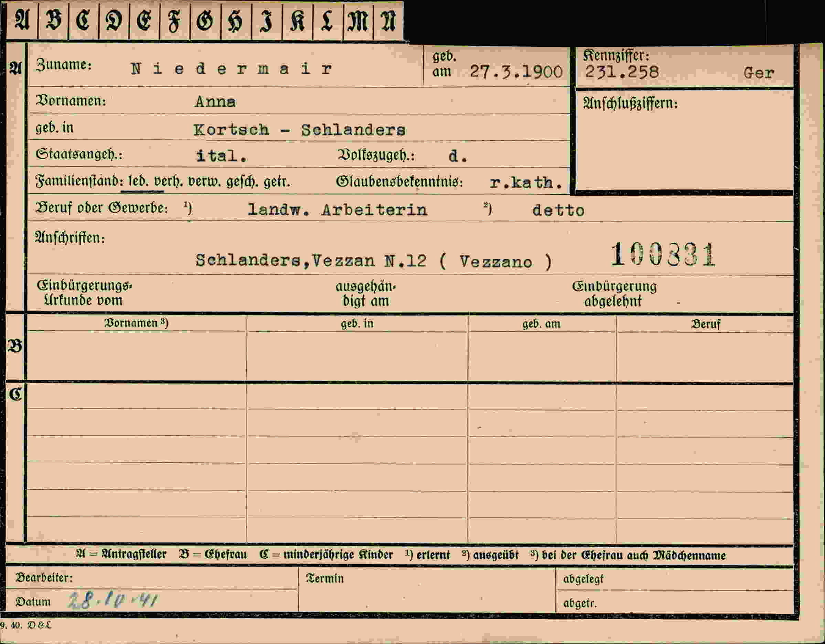Click the 'Bearbeiter:' label

[x=44, y=578]
